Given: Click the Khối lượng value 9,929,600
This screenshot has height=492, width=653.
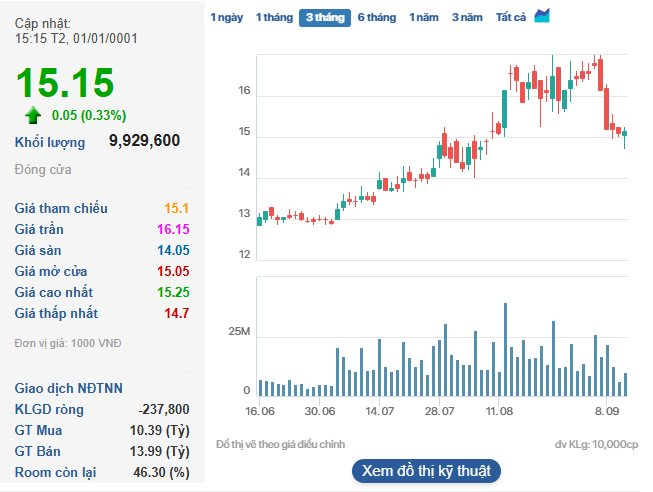Looking at the screenshot, I should point(144,141).
